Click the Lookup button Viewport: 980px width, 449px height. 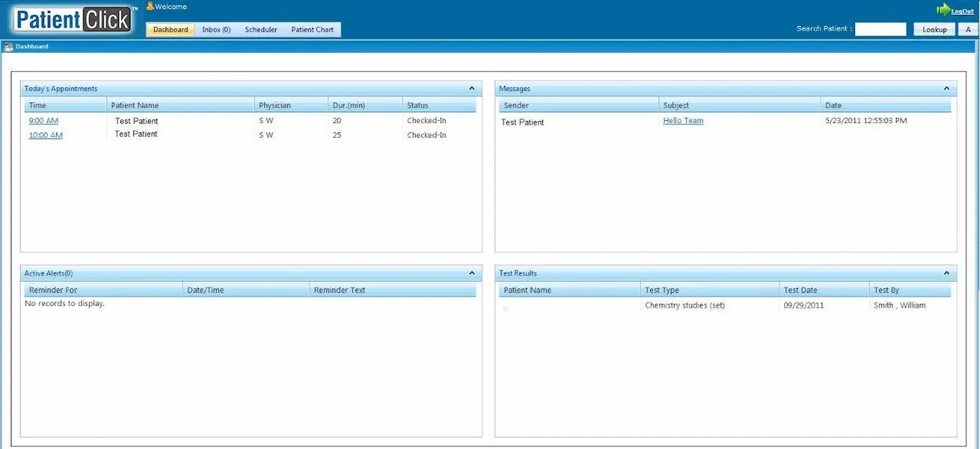pyautogui.click(x=934, y=29)
